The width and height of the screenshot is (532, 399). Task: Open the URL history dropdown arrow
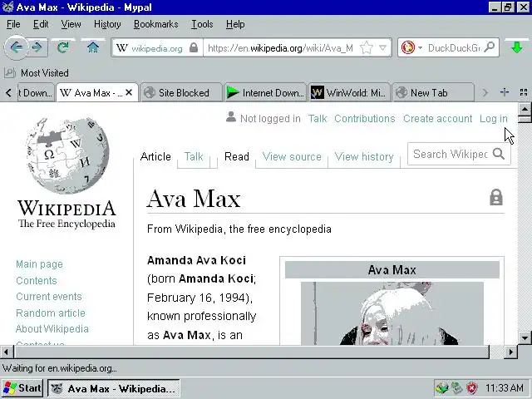382,47
